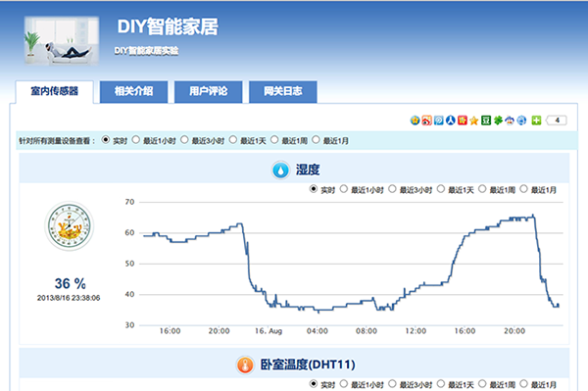Share to Tencent Weibo icon

point(439,120)
